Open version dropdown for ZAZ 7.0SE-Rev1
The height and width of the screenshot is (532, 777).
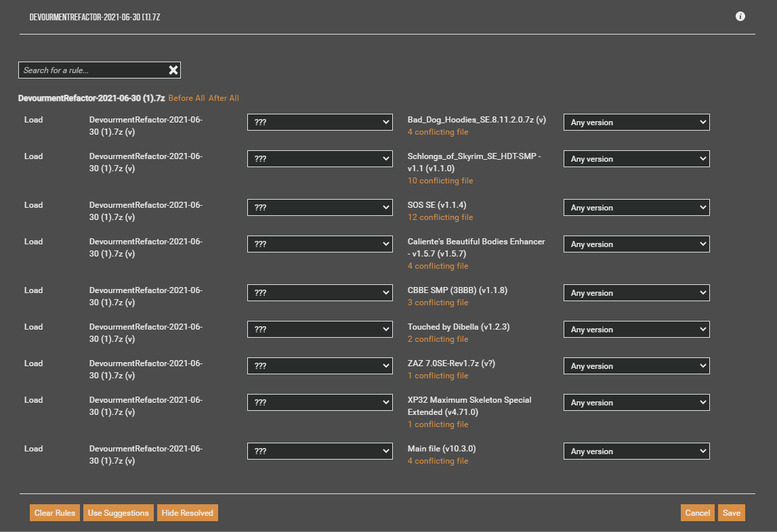637,366
